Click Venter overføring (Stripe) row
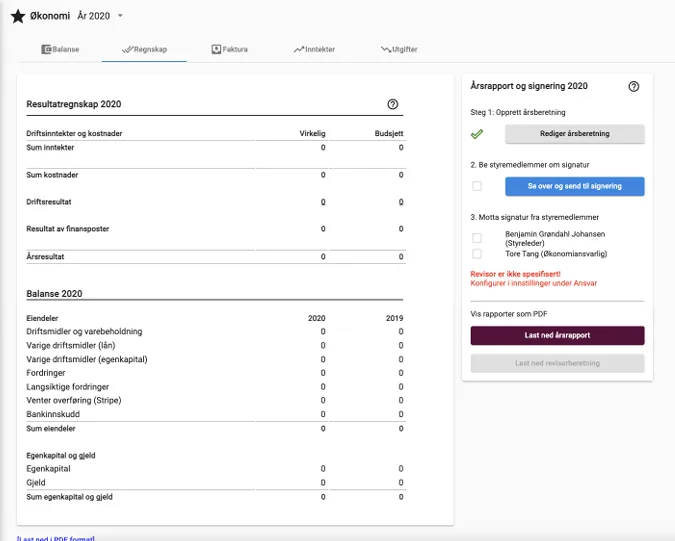 point(216,401)
